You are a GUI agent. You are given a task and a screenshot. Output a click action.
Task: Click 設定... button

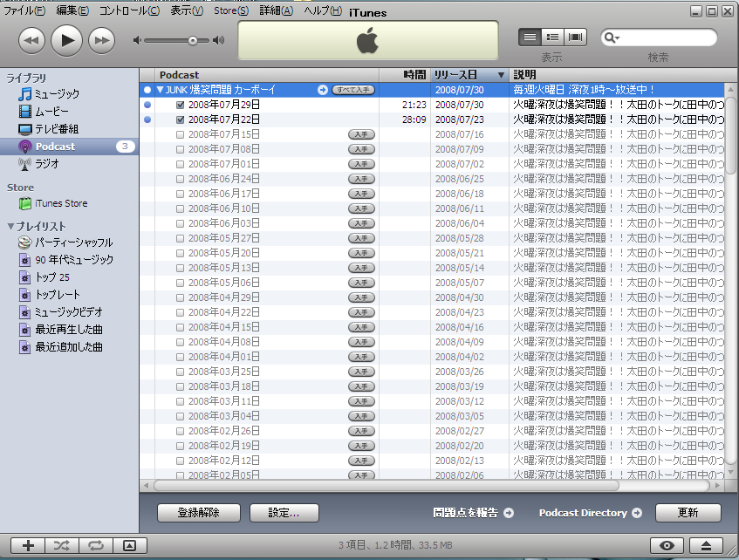point(284,513)
